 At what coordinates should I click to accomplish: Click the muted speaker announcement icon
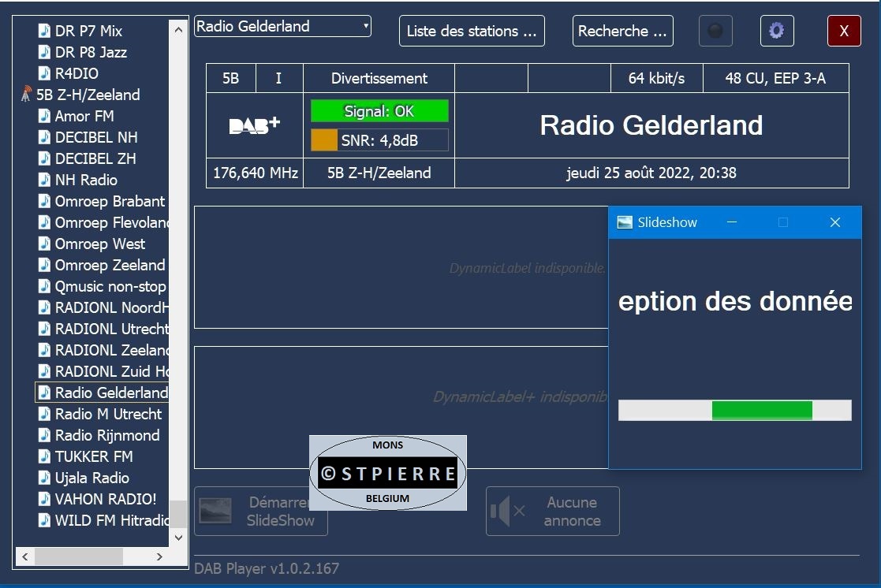(507, 511)
